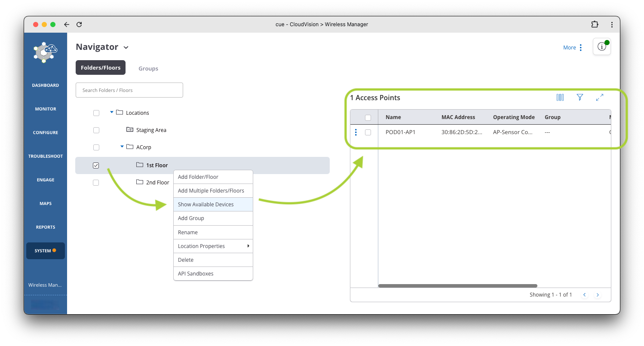The image size is (644, 346).
Task: Open the extensions puzzle icon
Action: (595, 24)
